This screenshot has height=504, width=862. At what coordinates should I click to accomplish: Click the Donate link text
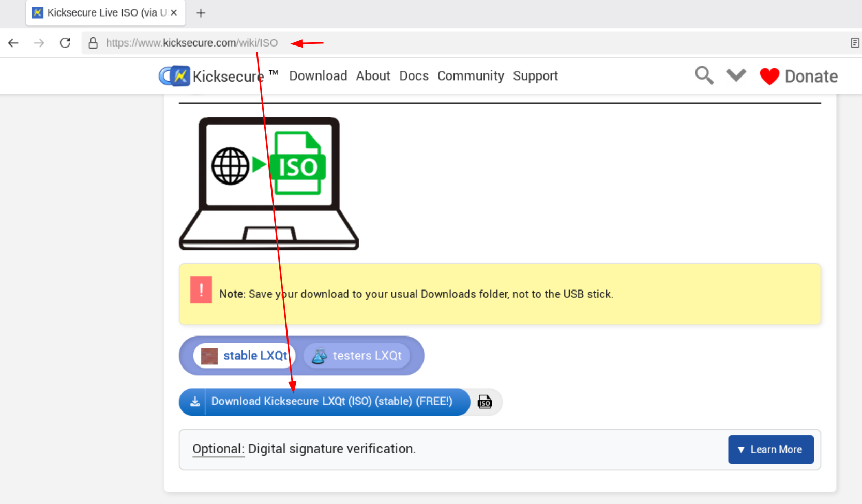(x=811, y=77)
